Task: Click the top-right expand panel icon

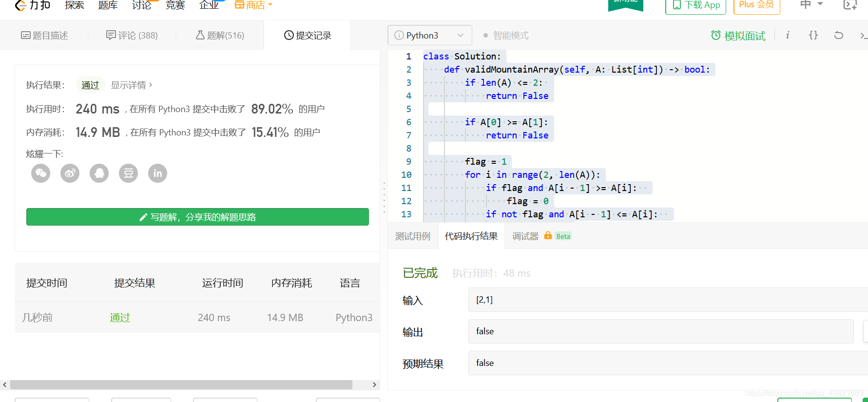Action: tap(850, 5)
